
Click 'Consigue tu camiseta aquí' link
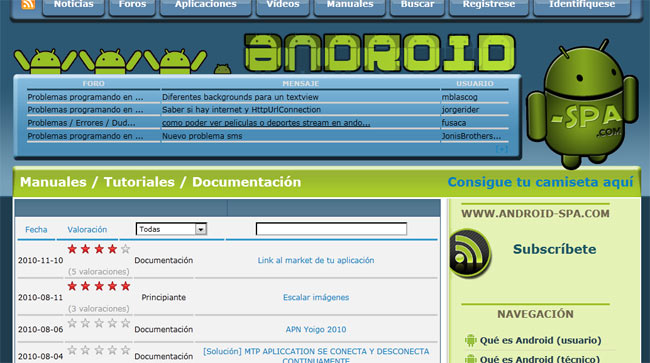point(540,182)
